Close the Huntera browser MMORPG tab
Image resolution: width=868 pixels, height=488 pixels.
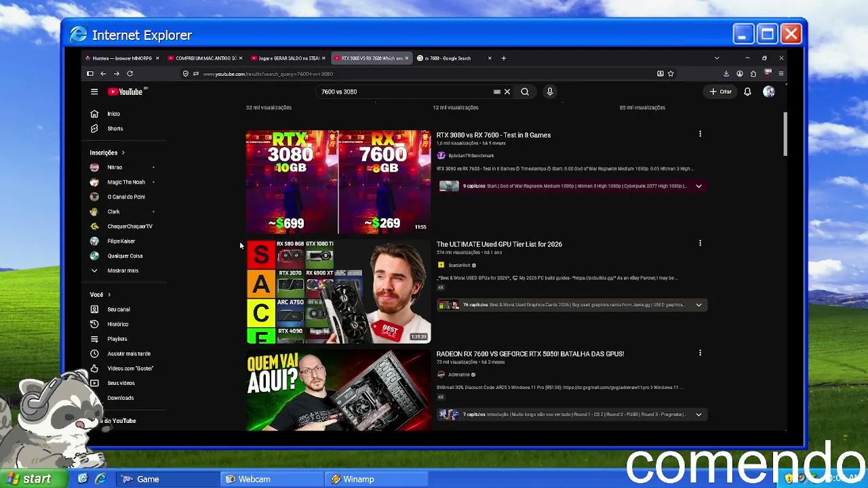[x=157, y=58]
